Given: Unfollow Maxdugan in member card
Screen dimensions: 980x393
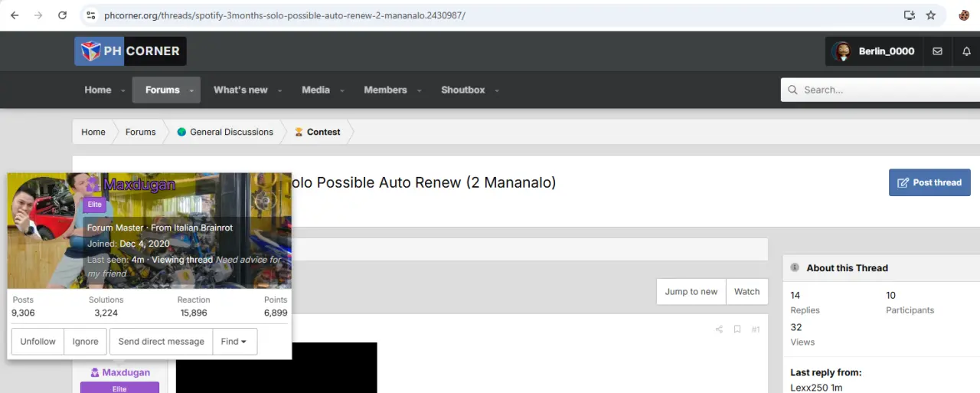Looking at the screenshot, I should [38, 342].
